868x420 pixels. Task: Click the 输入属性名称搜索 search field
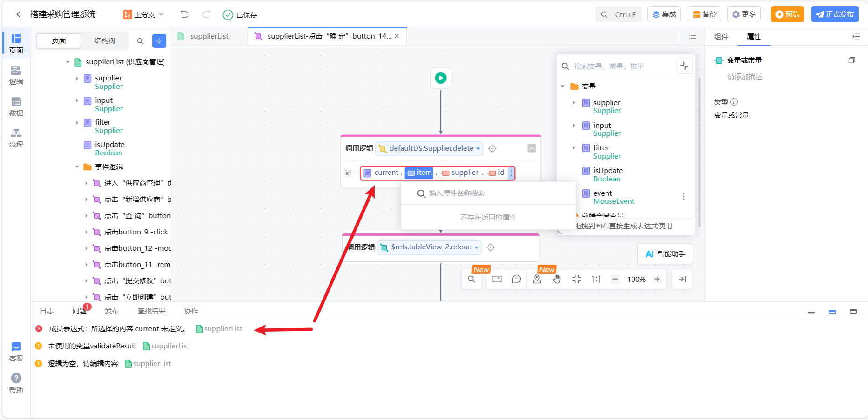coord(488,193)
